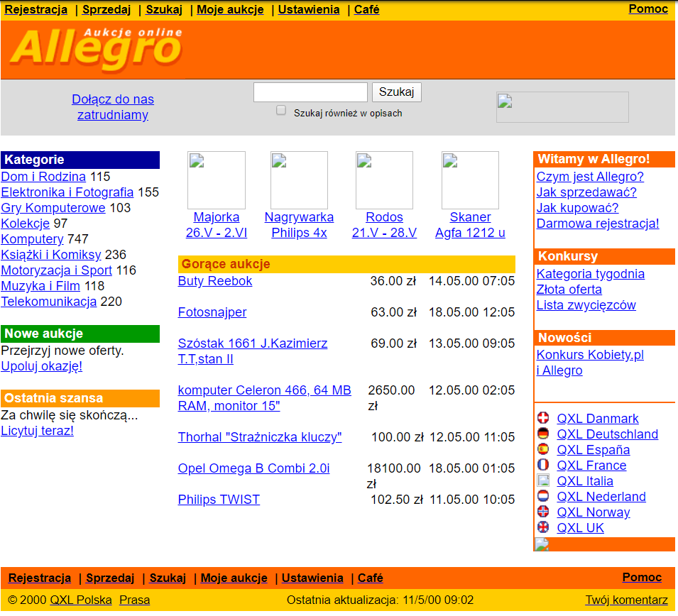Open 'Moje aukcje' in top menu
This screenshot has width=678, height=616.
tap(230, 10)
